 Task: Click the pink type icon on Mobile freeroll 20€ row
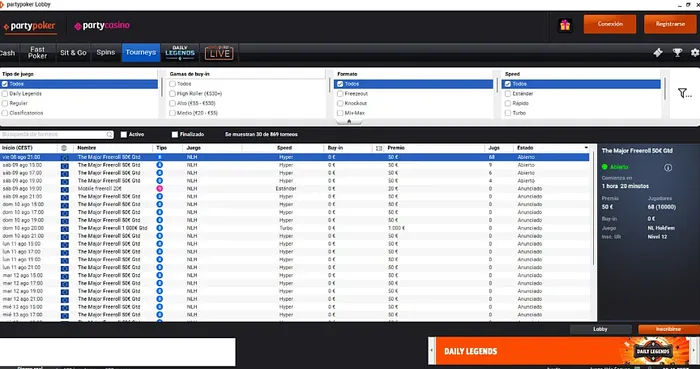click(x=159, y=189)
